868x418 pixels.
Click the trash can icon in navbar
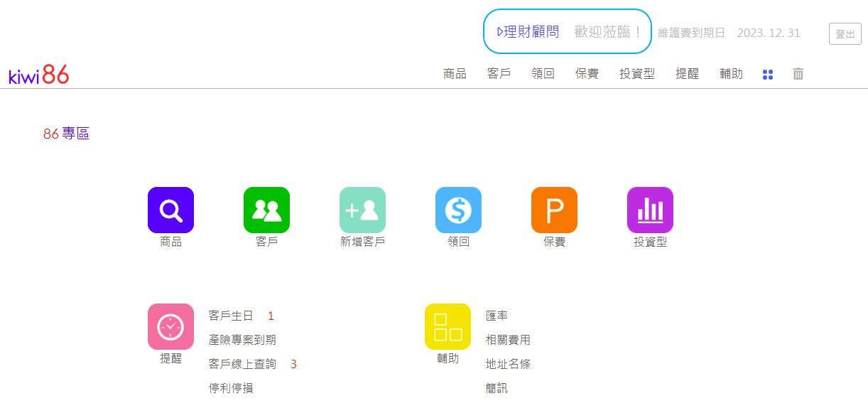pyautogui.click(x=798, y=74)
